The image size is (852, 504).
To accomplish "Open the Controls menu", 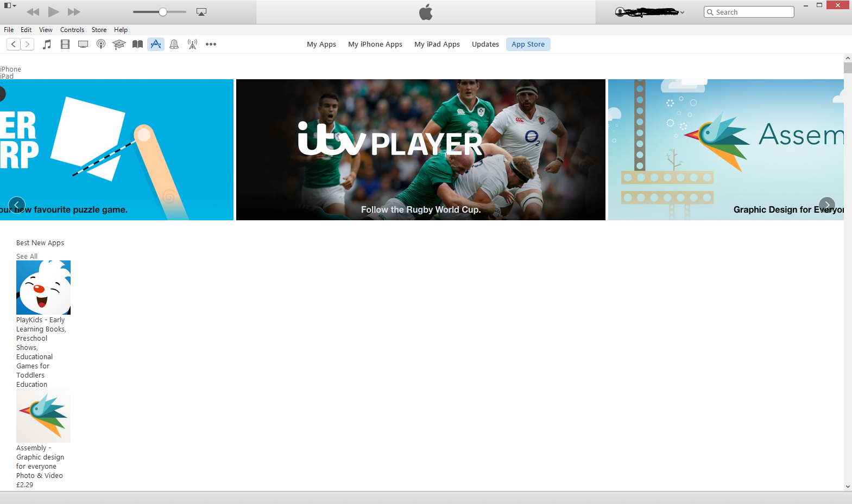I will tap(72, 30).
